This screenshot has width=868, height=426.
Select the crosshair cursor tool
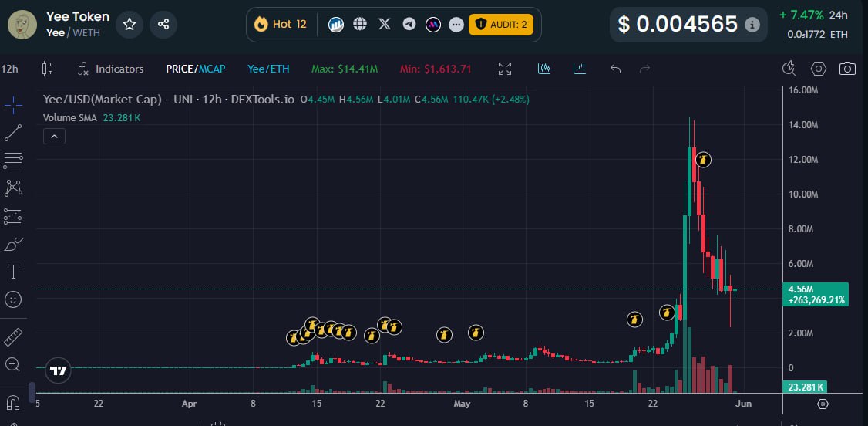coord(13,104)
